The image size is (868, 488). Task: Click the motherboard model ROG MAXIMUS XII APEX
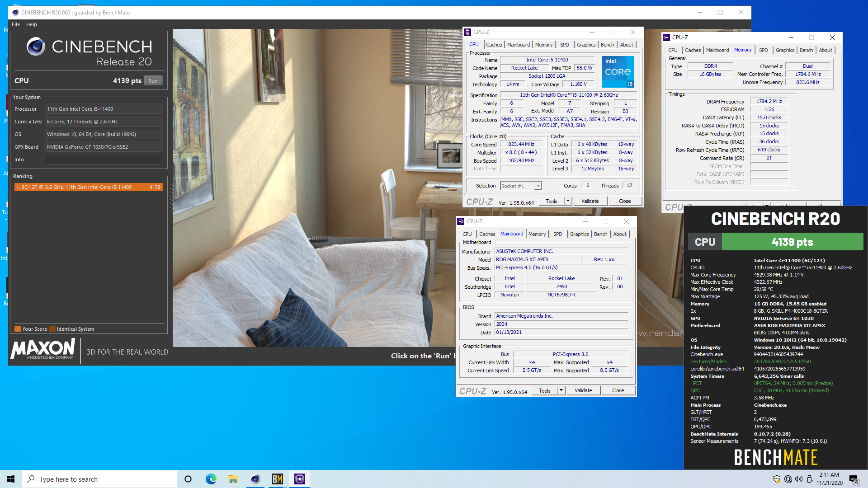pyautogui.click(x=537, y=259)
